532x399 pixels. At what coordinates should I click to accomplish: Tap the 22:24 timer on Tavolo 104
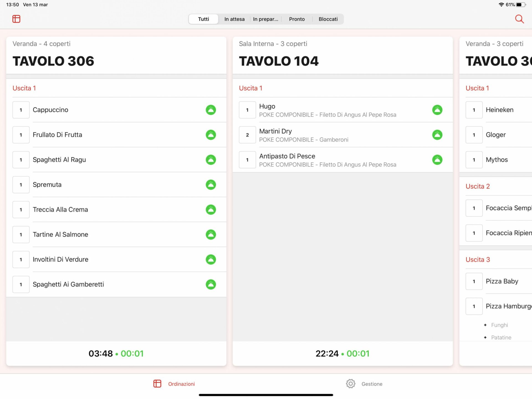[x=327, y=354]
